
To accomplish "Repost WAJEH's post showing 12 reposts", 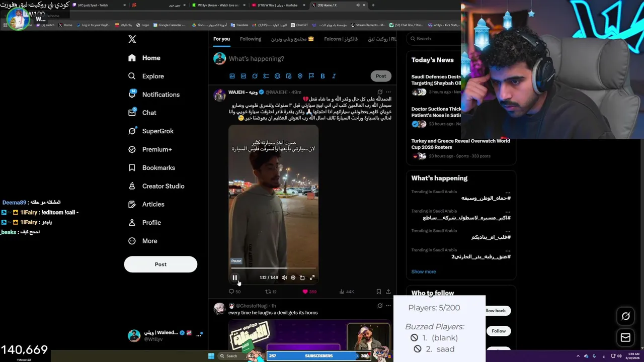I will (271, 292).
